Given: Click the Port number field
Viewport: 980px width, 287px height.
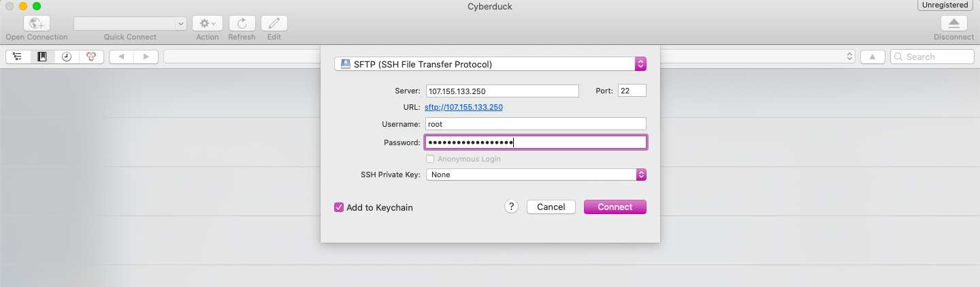Looking at the screenshot, I should click(x=632, y=91).
